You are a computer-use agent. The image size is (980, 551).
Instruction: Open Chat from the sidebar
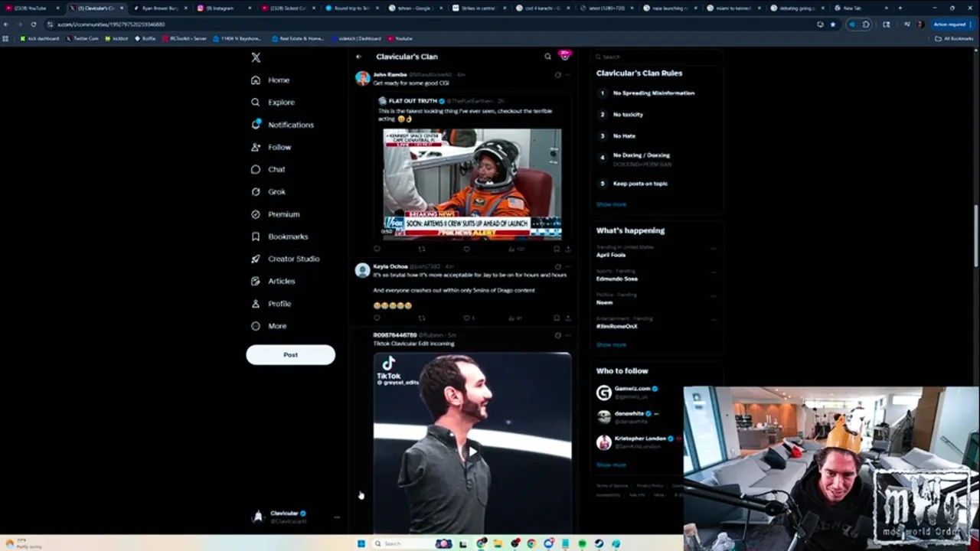[268, 169]
